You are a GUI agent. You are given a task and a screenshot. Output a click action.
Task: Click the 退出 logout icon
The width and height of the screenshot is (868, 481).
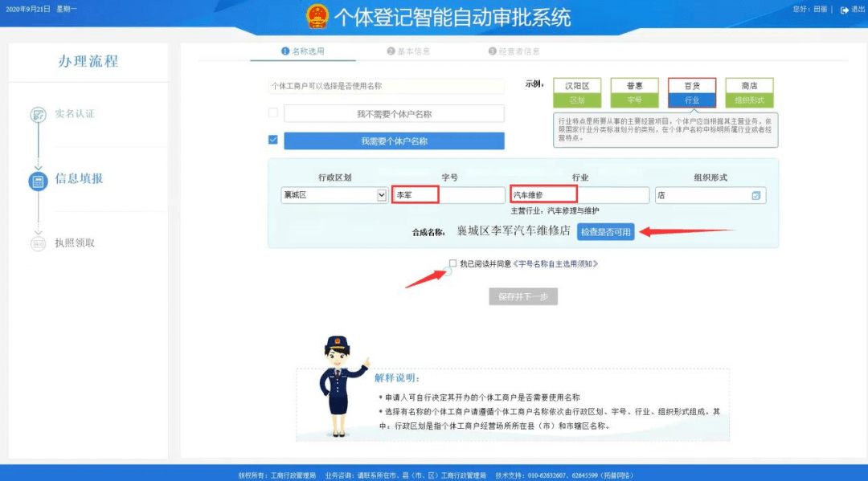(x=844, y=10)
